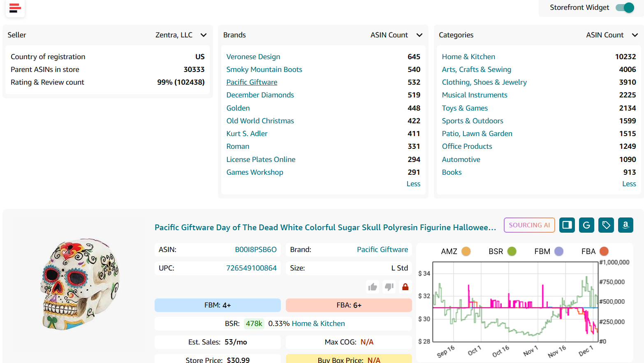Give the product a thumbs down
Screen dimensions: 644x363
tap(388, 287)
